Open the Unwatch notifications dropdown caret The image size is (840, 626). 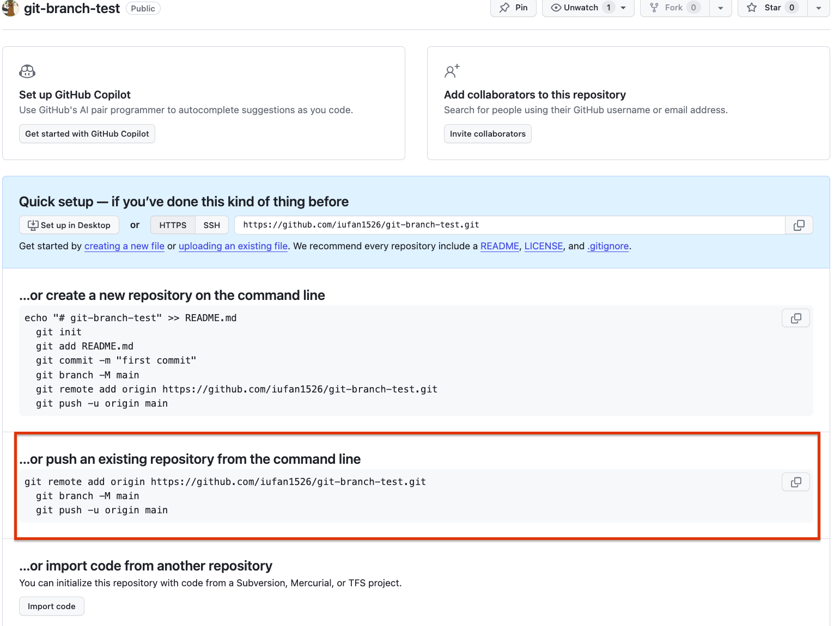click(624, 8)
